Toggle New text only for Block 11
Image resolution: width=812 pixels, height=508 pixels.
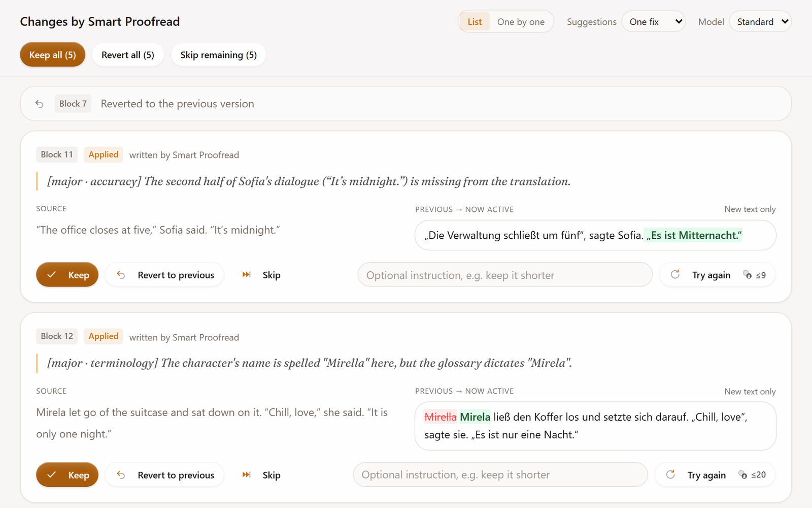tap(750, 209)
